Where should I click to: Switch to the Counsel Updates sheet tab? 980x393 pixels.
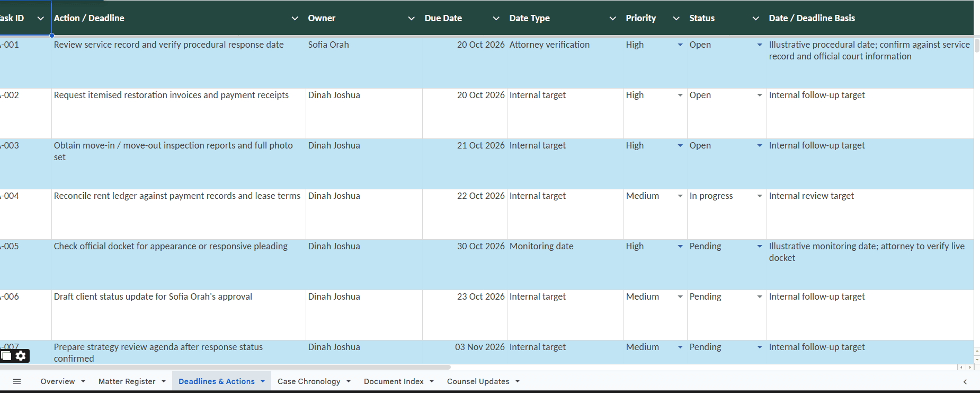pyautogui.click(x=478, y=381)
